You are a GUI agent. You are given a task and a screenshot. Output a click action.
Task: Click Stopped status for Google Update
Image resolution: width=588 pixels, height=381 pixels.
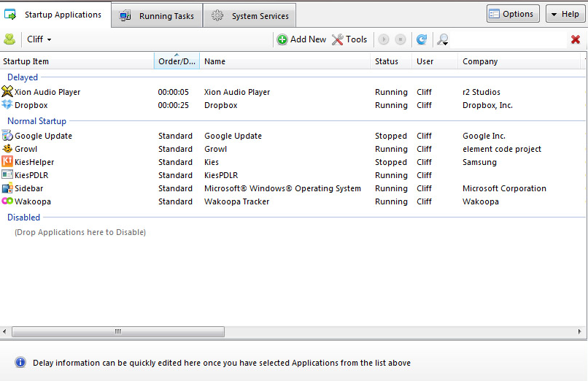(x=391, y=136)
